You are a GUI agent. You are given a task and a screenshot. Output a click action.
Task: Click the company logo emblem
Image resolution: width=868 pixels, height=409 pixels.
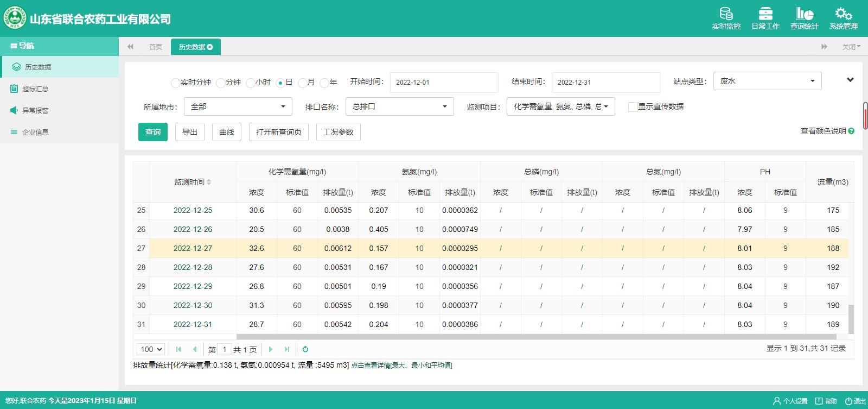[x=15, y=18]
